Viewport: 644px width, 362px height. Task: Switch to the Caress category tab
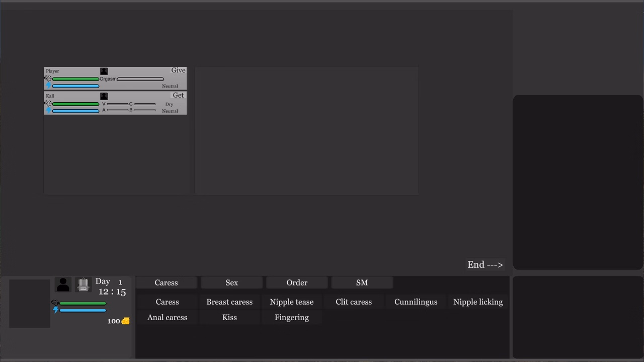click(x=166, y=282)
